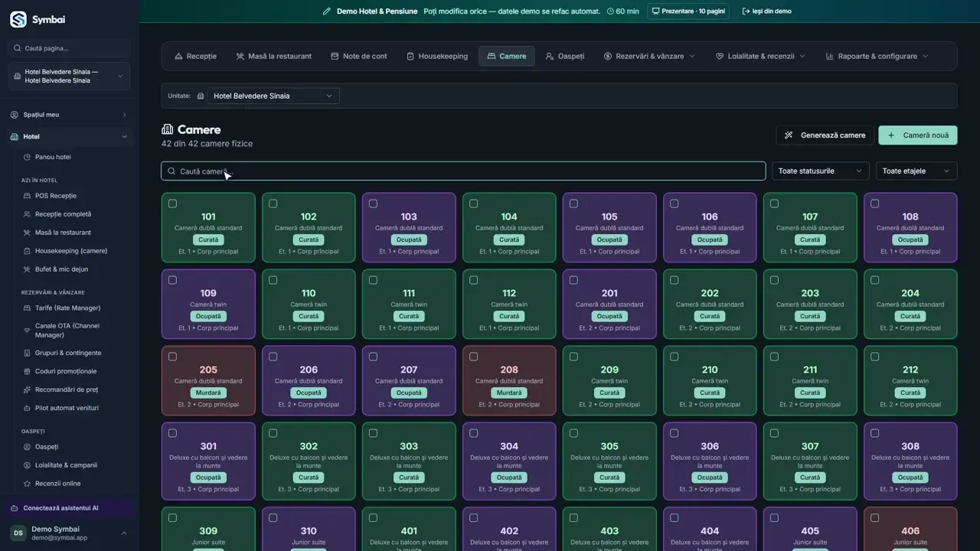Screen dimensions: 980x551
Task: Open the Toate statusurile filter dropdown
Action: coord(820,171)
